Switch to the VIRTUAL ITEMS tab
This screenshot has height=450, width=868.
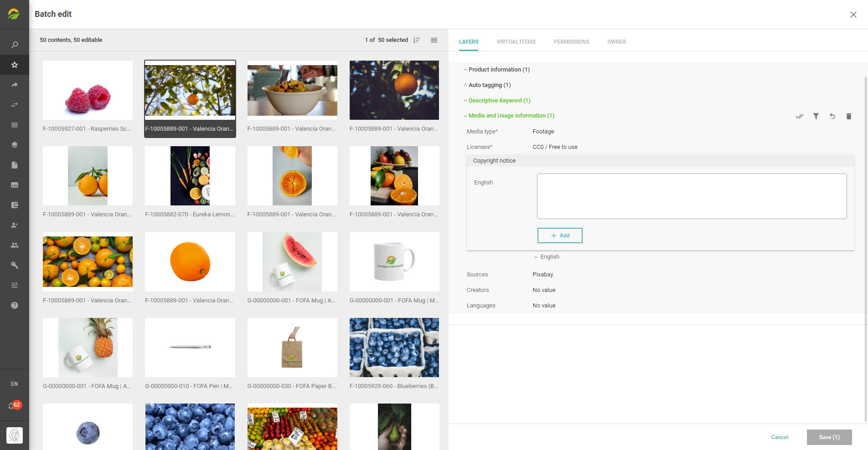pyautogui.click(x=516, y=42)
